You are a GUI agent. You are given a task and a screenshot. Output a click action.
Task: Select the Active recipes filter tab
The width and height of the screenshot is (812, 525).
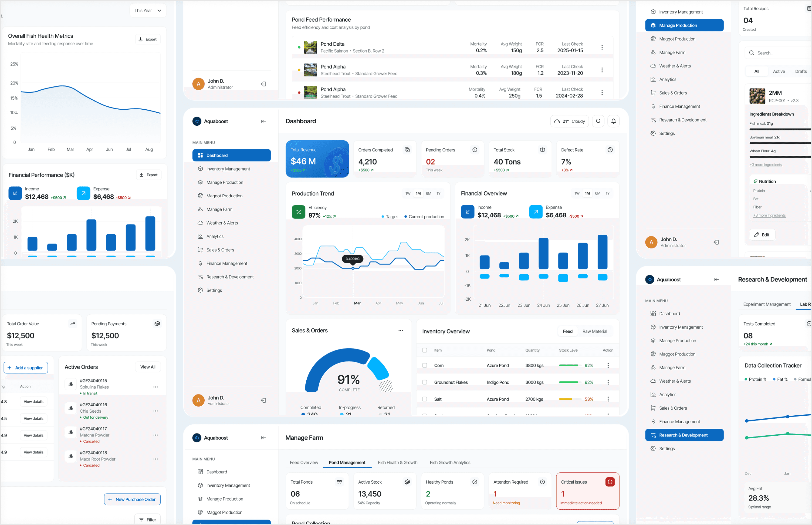[x=778, y=71]
